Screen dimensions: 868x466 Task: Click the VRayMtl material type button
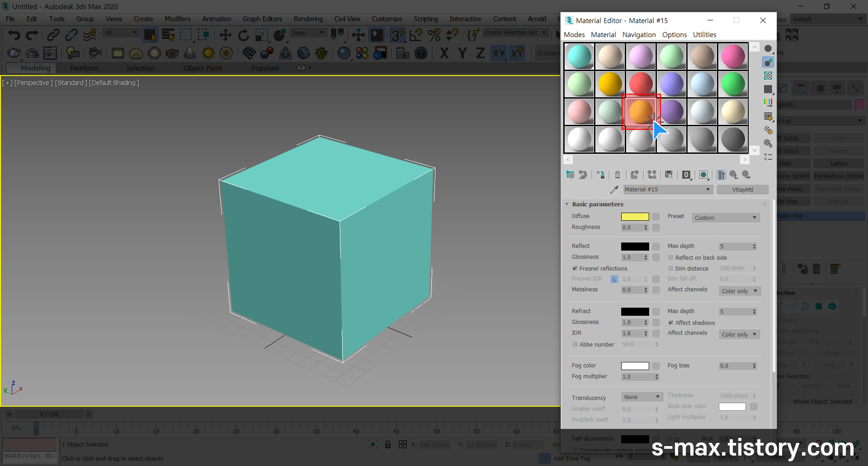click(743, 190)
